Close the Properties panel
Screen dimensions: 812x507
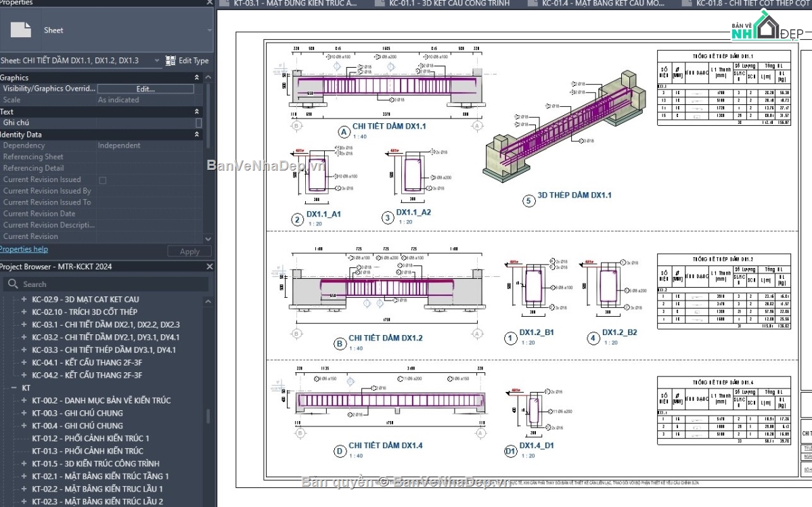coord(209,3)
